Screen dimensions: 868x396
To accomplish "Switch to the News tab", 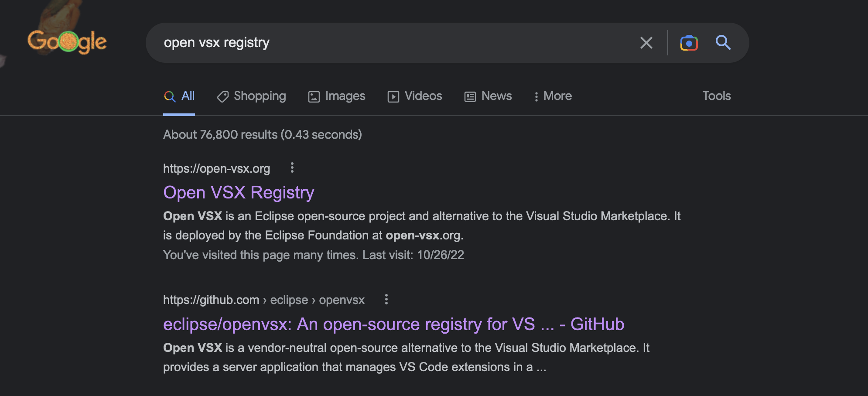I will [x=496, y=96].
